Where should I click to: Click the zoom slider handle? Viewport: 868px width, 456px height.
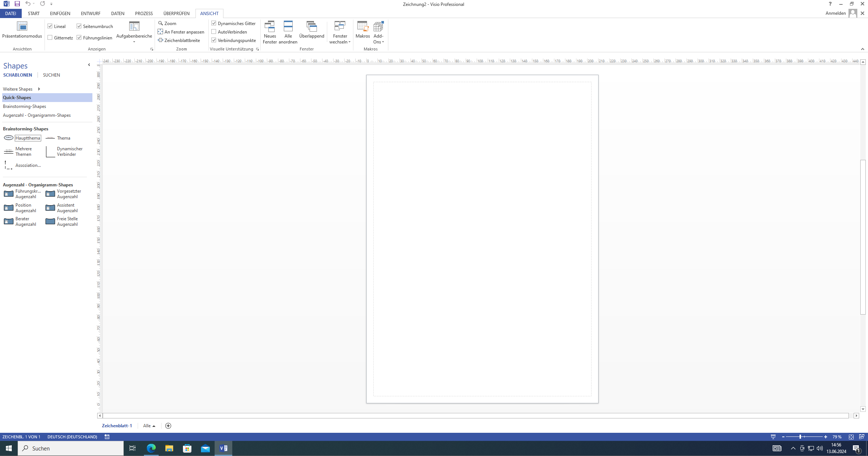(x=800, y=436)
